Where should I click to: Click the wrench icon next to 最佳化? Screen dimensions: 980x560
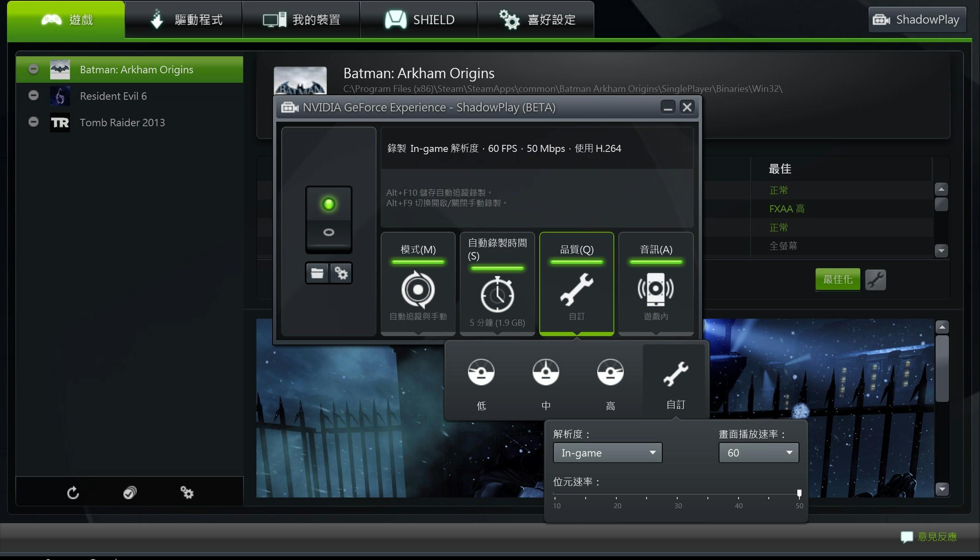click(875, 280)
